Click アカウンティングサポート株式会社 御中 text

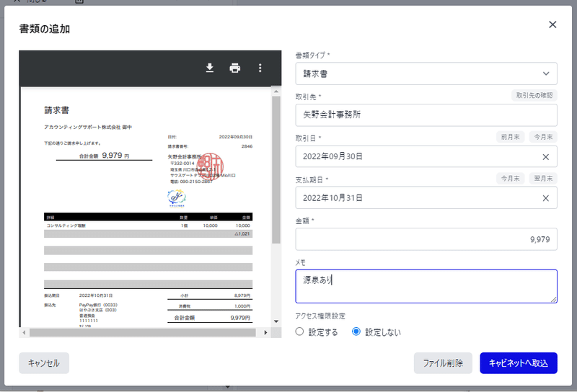[88, 128]
